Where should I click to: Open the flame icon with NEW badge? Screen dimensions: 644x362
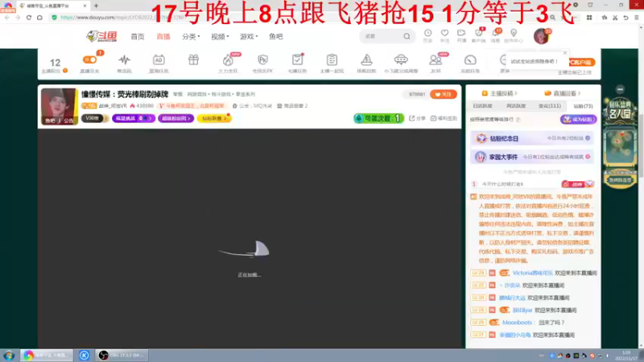coord(229,60)
